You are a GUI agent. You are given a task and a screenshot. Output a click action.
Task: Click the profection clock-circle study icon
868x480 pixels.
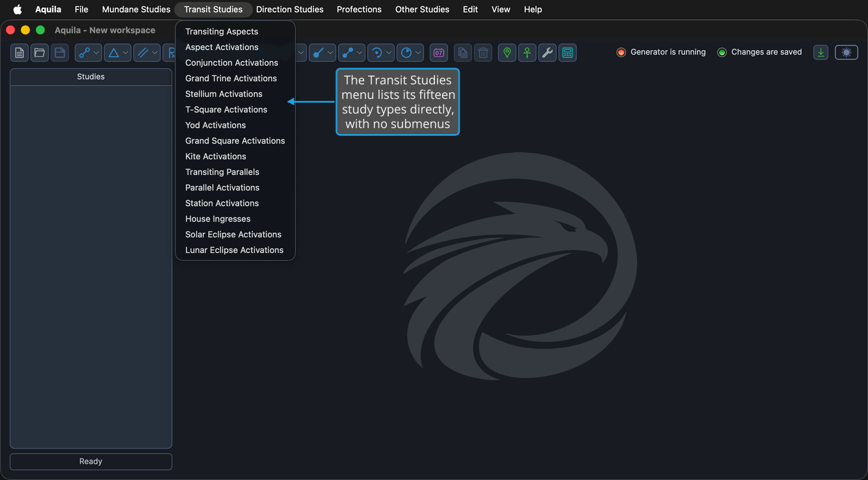pos(406,53)
